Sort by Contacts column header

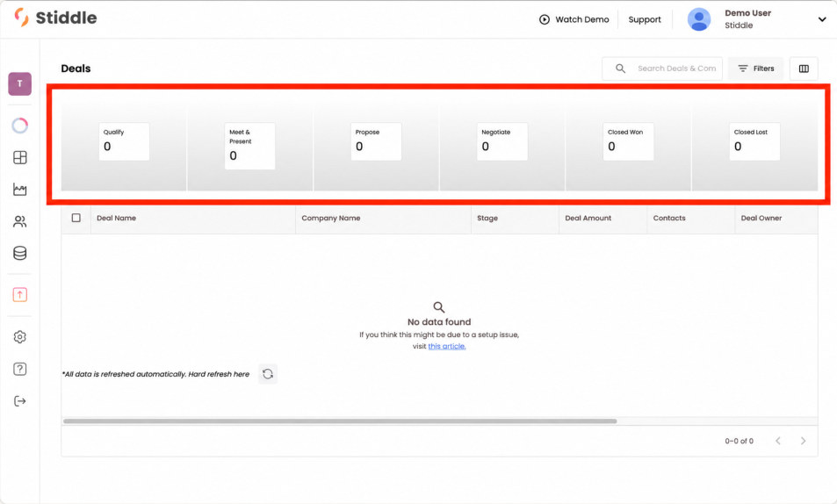coord(669,218)
